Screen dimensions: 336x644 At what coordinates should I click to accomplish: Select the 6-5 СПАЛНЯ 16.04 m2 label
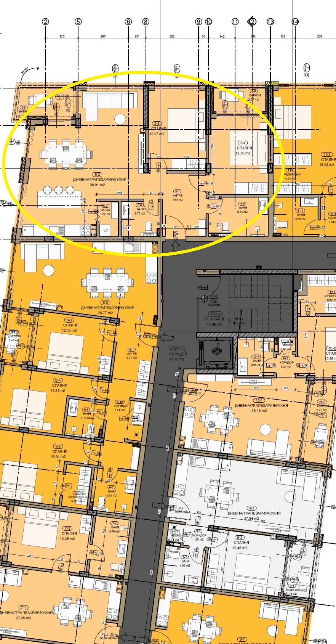pyautogui.click(x=58, y=451)
